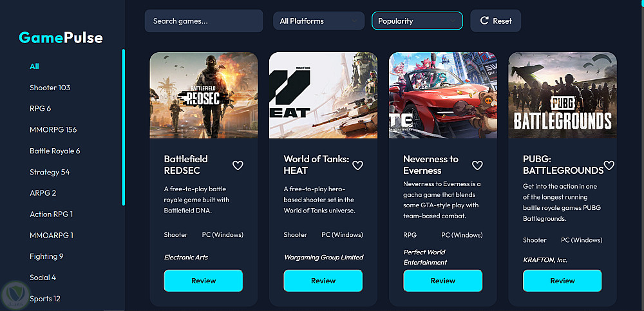Screen dimensions: 644x311
Task: Click the reset circular arrow icon
Action: click(484, 21)
